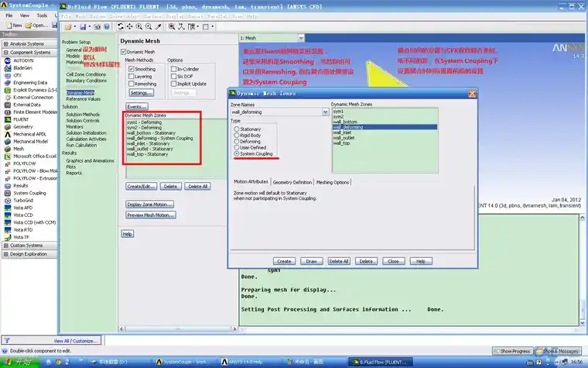Open the dropdown arrow next to open-file icon

point(74,26)
